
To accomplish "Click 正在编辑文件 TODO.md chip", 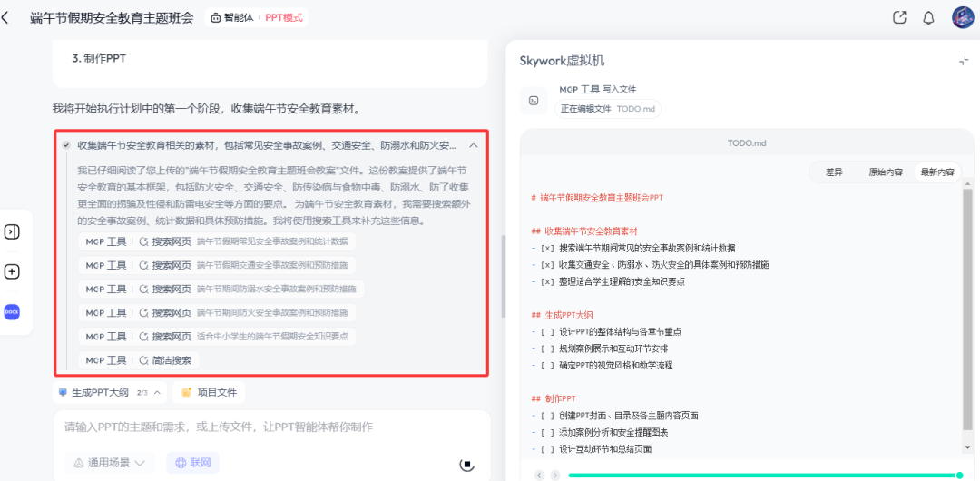I will pos(607,108).
